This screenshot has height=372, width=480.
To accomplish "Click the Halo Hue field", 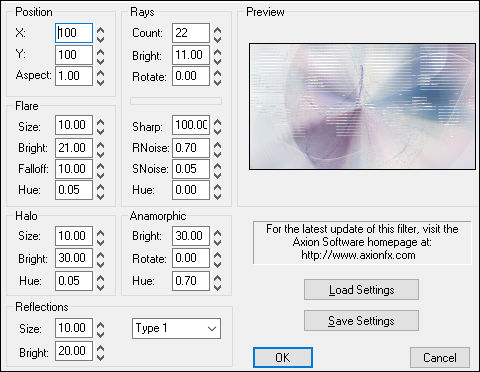I will 74,281.
